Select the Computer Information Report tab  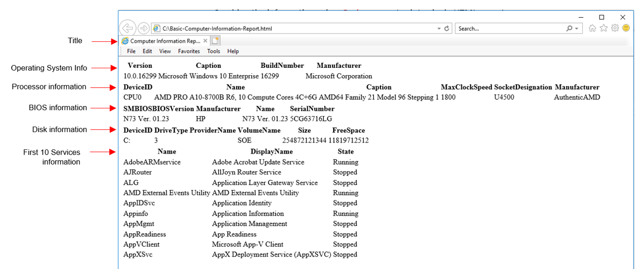tap(165, 41)
